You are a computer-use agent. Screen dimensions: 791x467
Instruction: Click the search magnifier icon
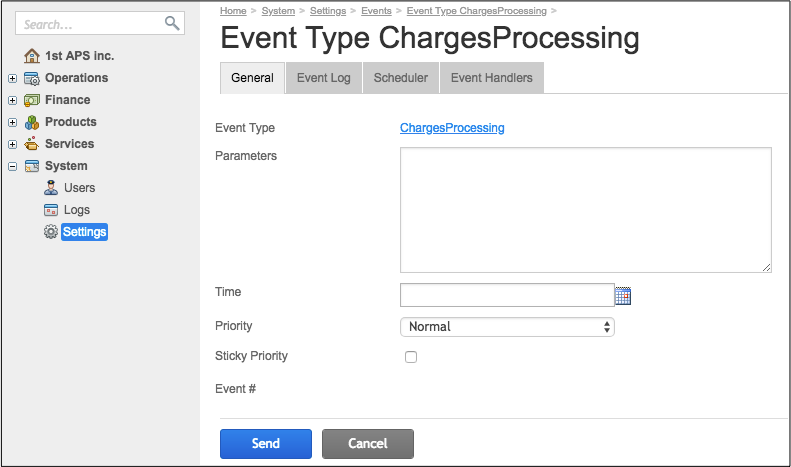[x=172, y=23]
